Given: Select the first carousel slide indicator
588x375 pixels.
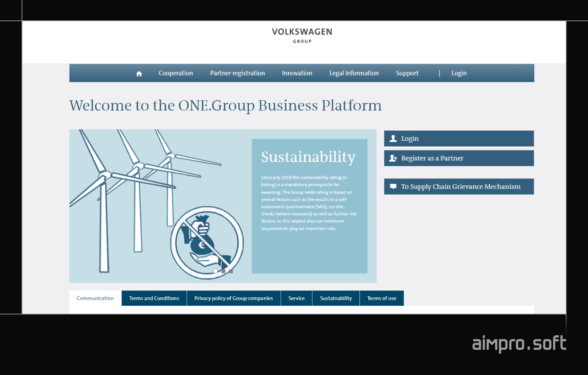Looking at the screenshot, I should click(216, 271).
